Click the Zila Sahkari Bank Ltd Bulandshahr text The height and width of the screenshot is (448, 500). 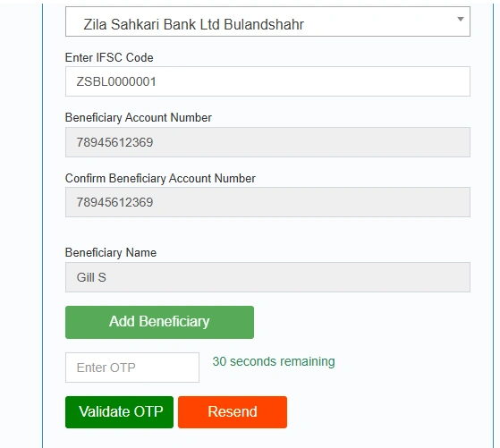[193, 24]
